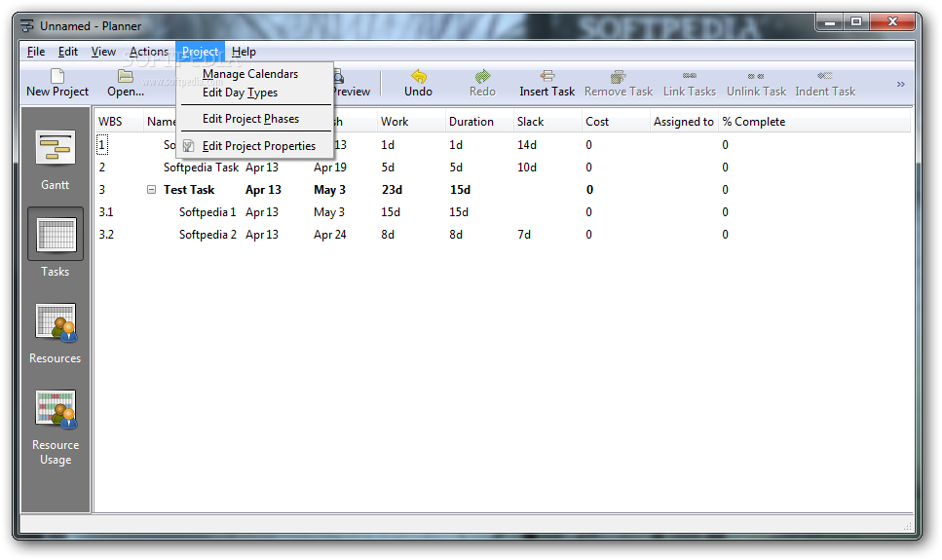Open the Resources view icon
Viewport: 942px width, 560px height.
tap(56, 322)
